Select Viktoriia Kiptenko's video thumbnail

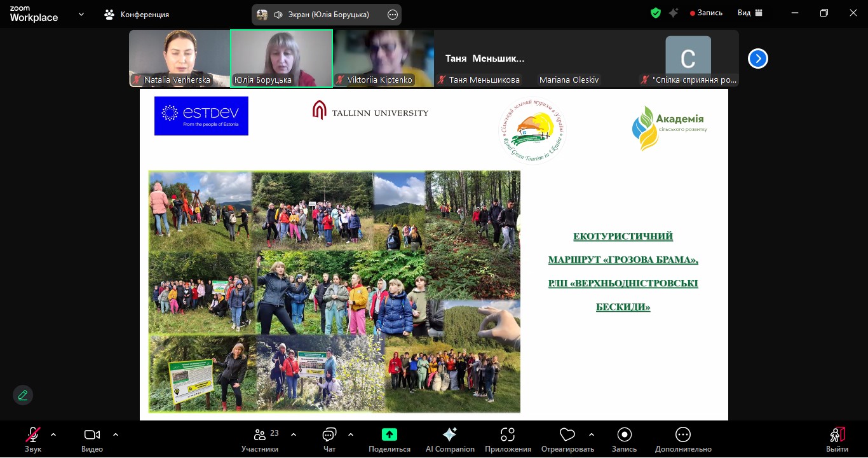(x=383, y=59)
